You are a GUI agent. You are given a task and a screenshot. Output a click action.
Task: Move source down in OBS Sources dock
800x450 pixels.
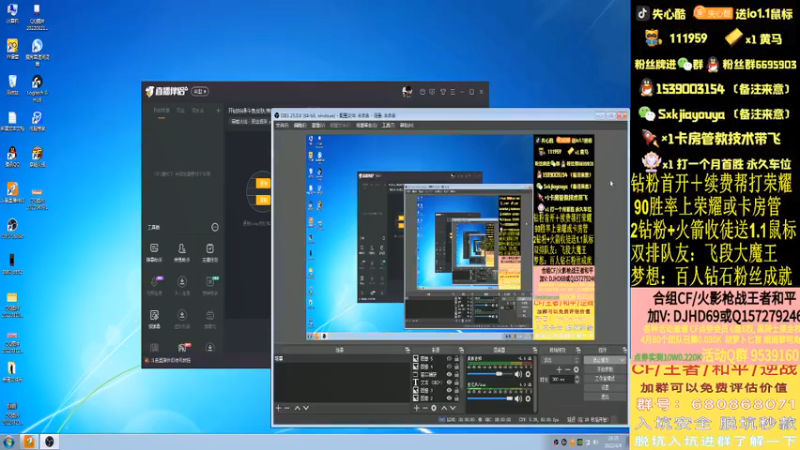point(453,408)
